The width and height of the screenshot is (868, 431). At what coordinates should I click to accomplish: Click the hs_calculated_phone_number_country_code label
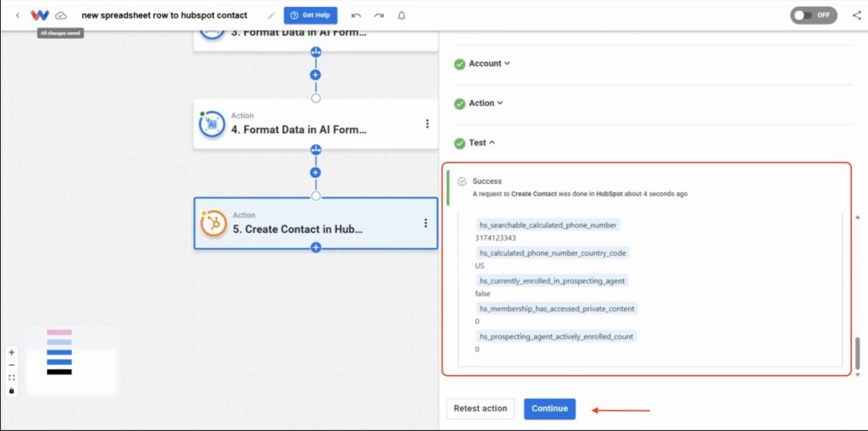[553, 253]
